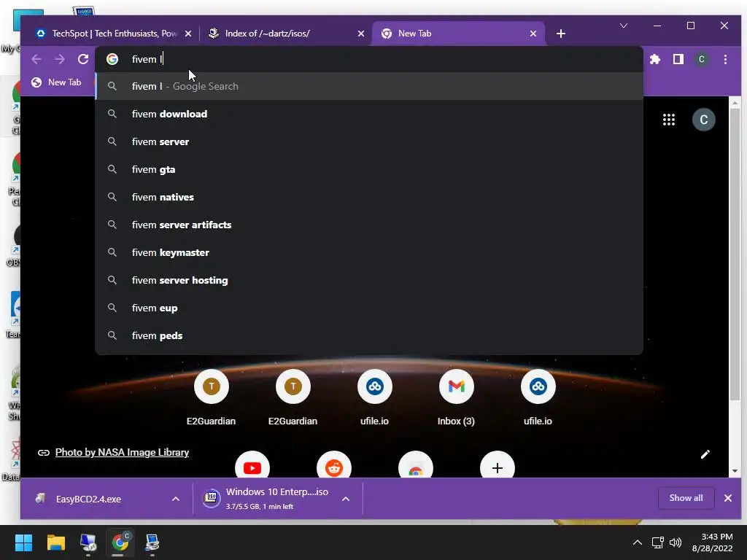The image size is (747, 560).
Task: Open the New Tab bookmark
Action: click(56, 82)
